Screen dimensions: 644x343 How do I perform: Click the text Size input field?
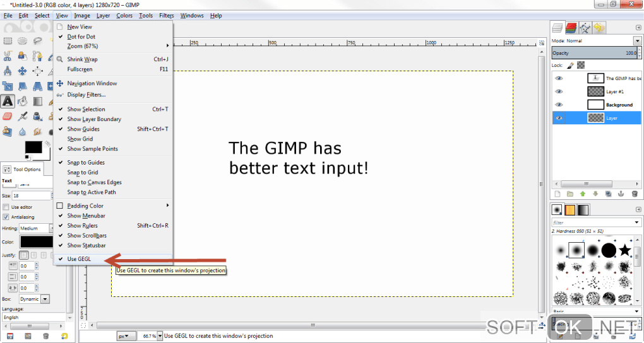[31, 196]
